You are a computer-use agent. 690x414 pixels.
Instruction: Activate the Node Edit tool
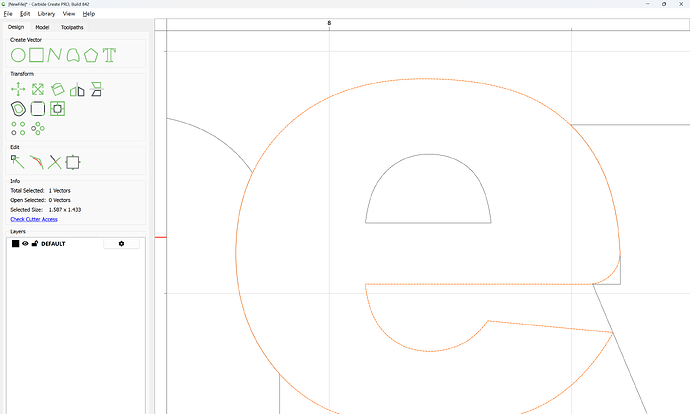[18, 161]
